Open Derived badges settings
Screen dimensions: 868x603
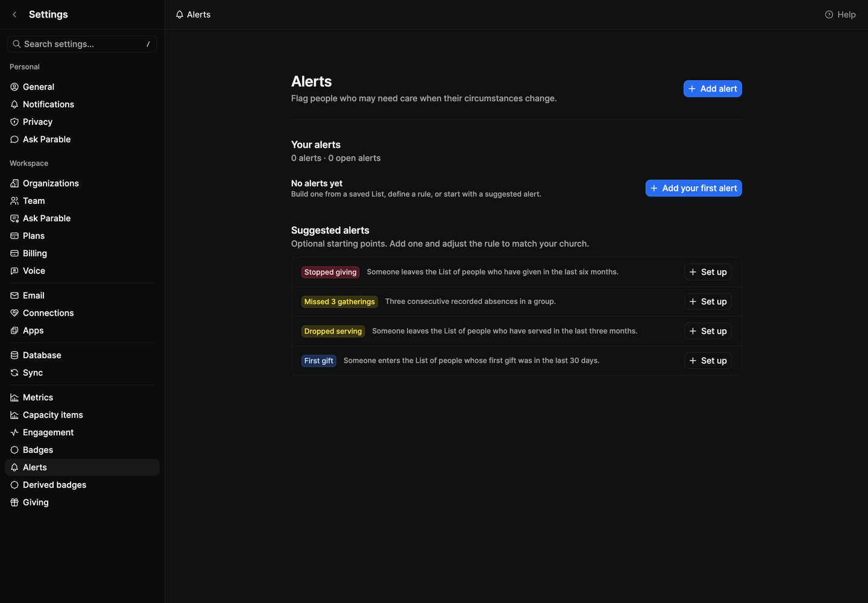(82, 485)
